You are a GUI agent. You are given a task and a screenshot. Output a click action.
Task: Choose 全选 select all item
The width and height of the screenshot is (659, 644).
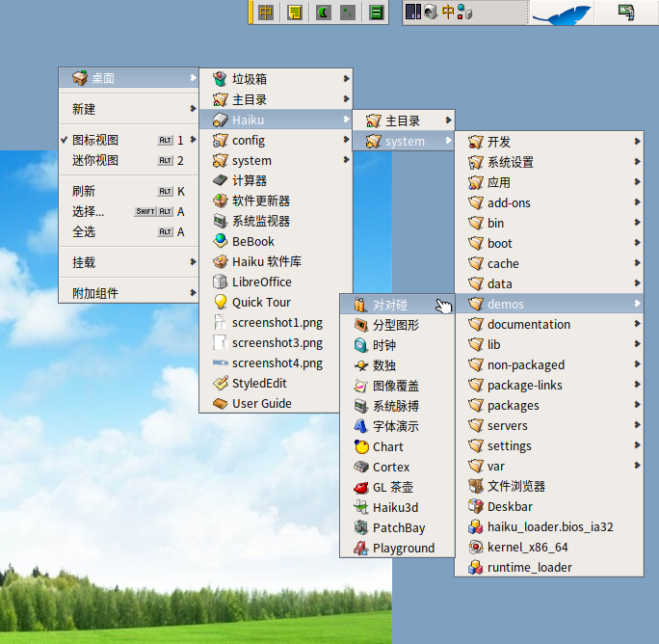(x=128, y=231)
